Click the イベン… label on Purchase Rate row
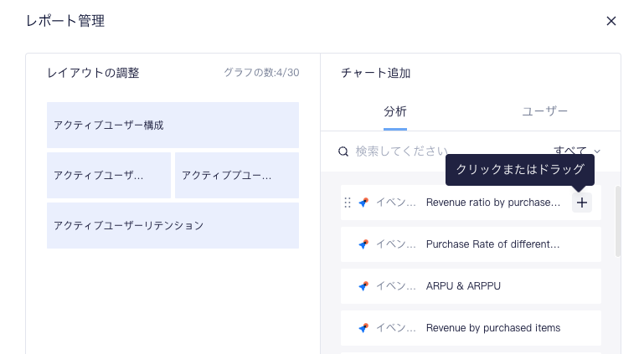The width and height of the screenshot is (644, 354). 396,244
